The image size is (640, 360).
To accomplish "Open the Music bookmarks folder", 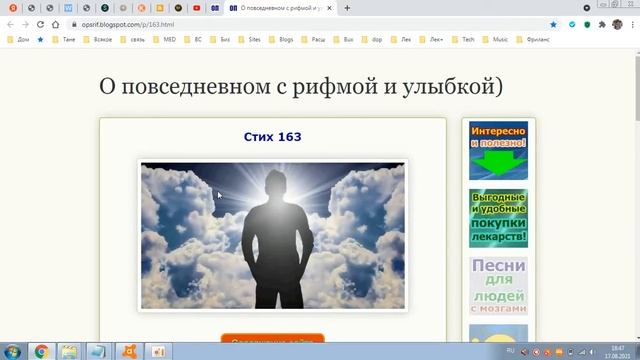I will (x=495, y=40).
